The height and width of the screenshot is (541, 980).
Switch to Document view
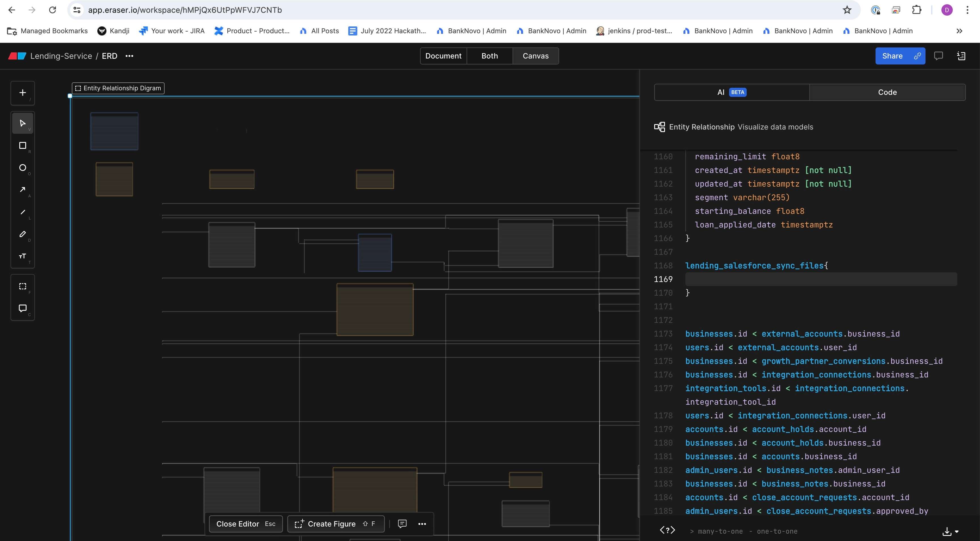pos(443,56)
